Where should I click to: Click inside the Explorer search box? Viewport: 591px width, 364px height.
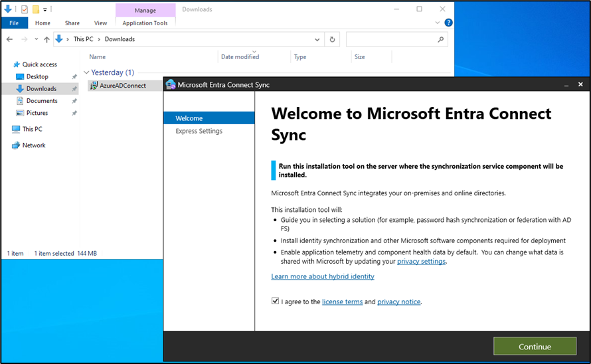click(390, 39)
